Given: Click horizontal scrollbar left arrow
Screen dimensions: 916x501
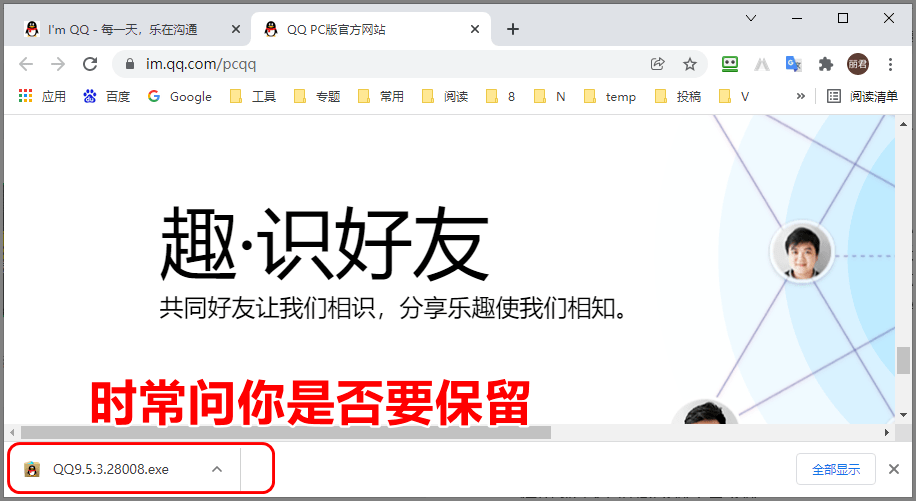Looking at the screenshot, I should click(12, 433).
